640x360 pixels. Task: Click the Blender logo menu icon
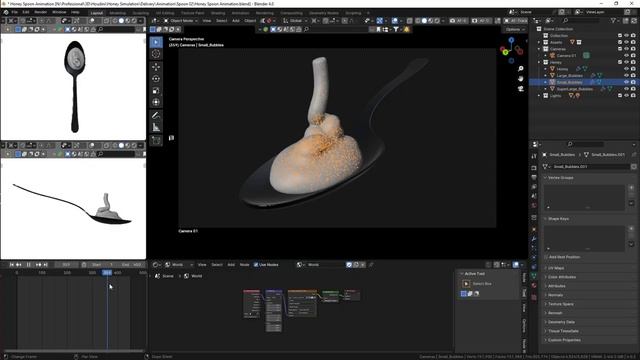pyautogui.click(x=6, y=12)
